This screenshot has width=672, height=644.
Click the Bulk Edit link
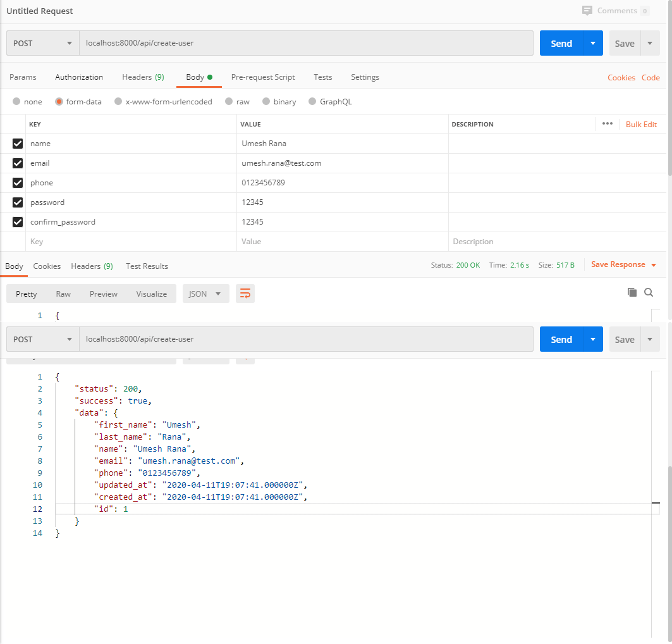coord(641,125)
